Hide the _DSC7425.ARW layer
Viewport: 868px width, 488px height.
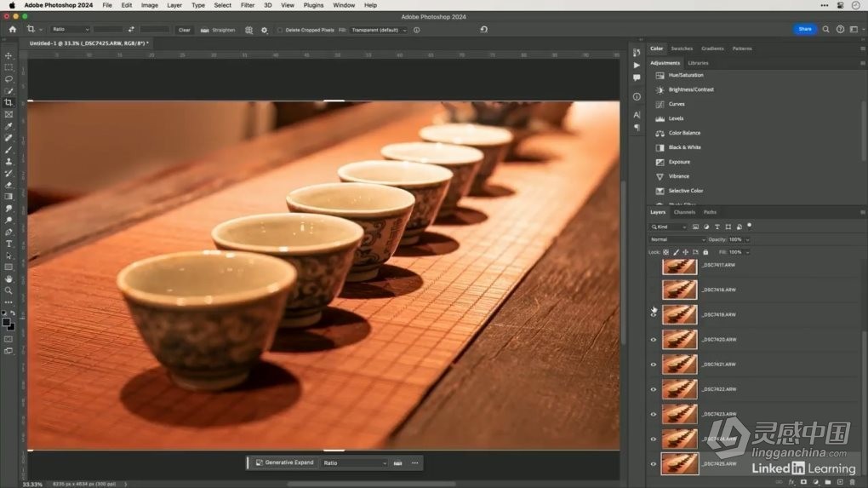(654, 464)
